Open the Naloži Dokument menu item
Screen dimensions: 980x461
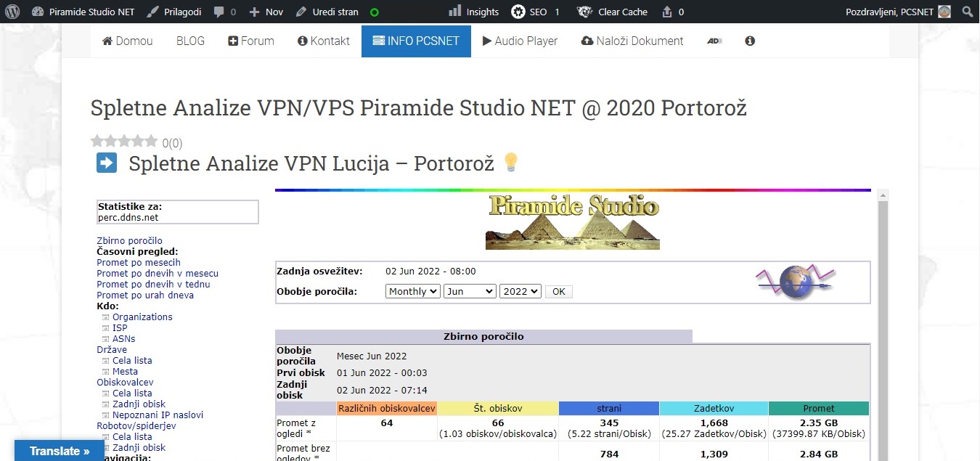(632, 41)
